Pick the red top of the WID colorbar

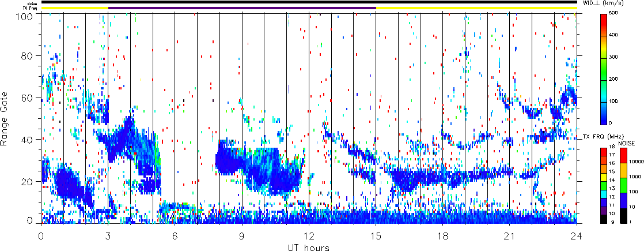click(x=603, y=19)
